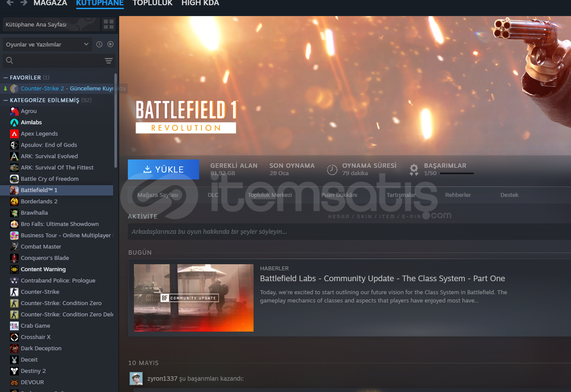
Task: Open the MAĞAZA tab
Action: [x=50, y=3]
